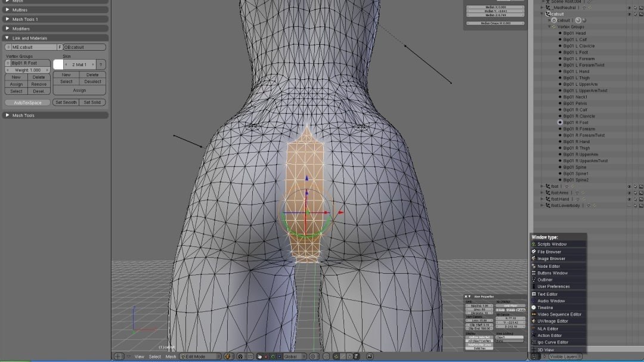Screen dimensions: 644x362
Task: Click the render preview icon in 3D header
Action: pyautogui.click(x=370, y=356)
